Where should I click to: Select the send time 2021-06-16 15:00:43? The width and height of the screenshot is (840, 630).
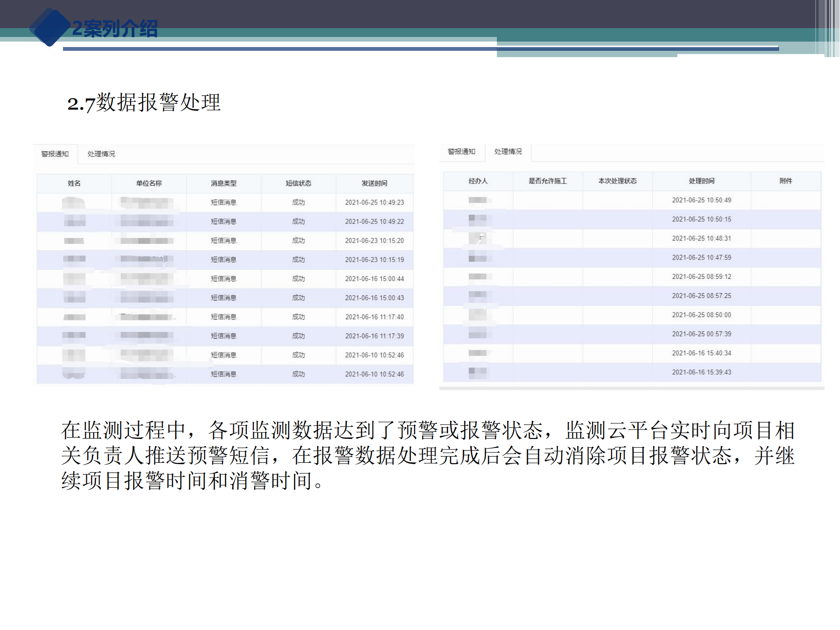pyautogui.click(x=375, y=298)
